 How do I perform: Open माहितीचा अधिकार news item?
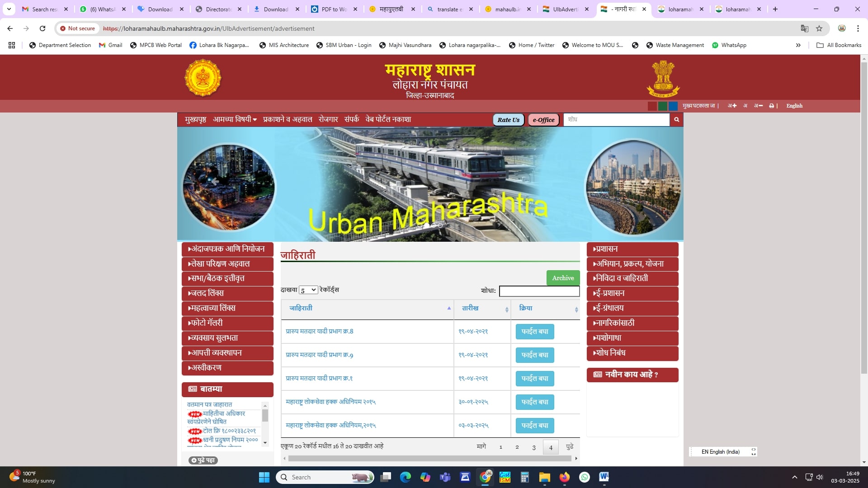[216, 418]
